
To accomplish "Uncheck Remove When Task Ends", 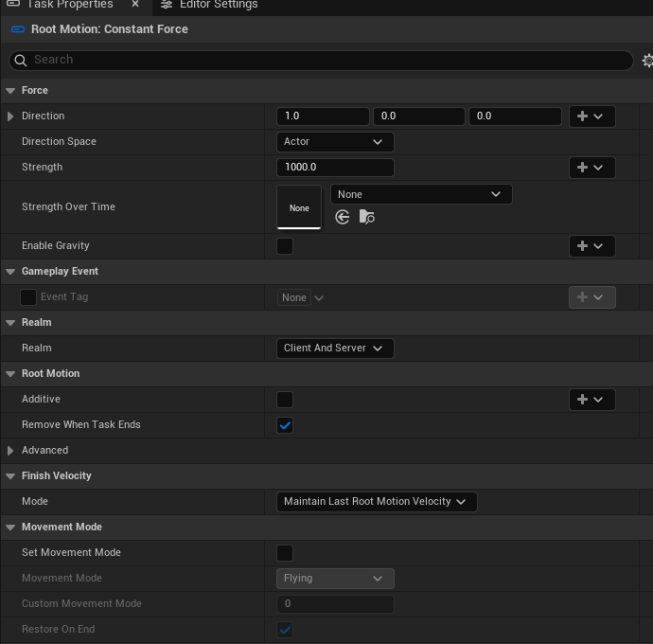I will (x=285, y=425).
